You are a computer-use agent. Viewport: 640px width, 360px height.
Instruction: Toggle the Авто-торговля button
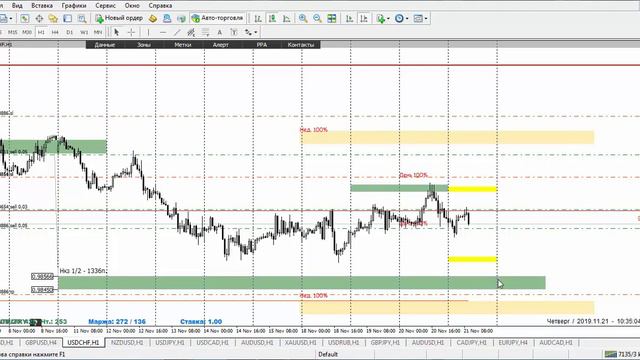tap(217, 18)
